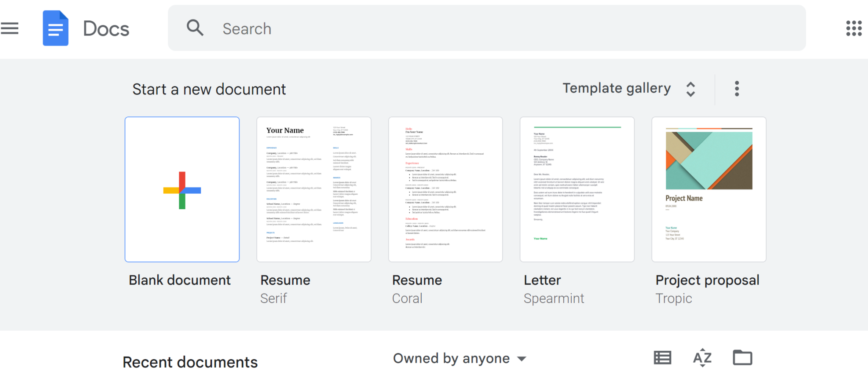868x388 pixels.
Task: Click the Docs title text
Action: coord(106,29)
